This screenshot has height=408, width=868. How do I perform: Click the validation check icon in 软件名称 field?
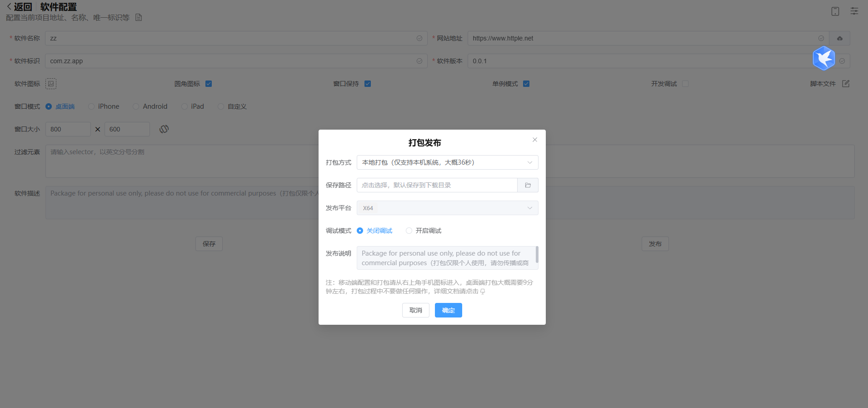419,38
